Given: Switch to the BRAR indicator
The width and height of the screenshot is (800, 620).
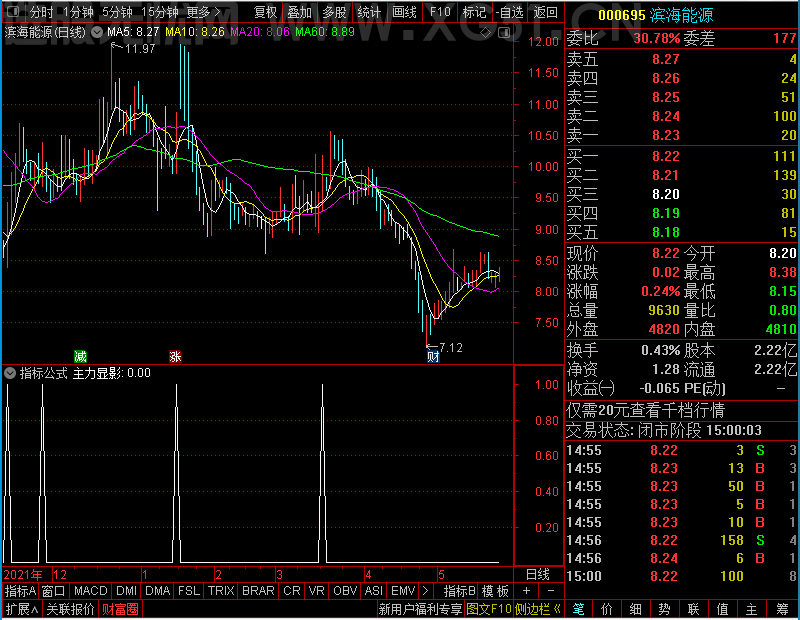Looking at the screenshot, I should click(258, 591).
